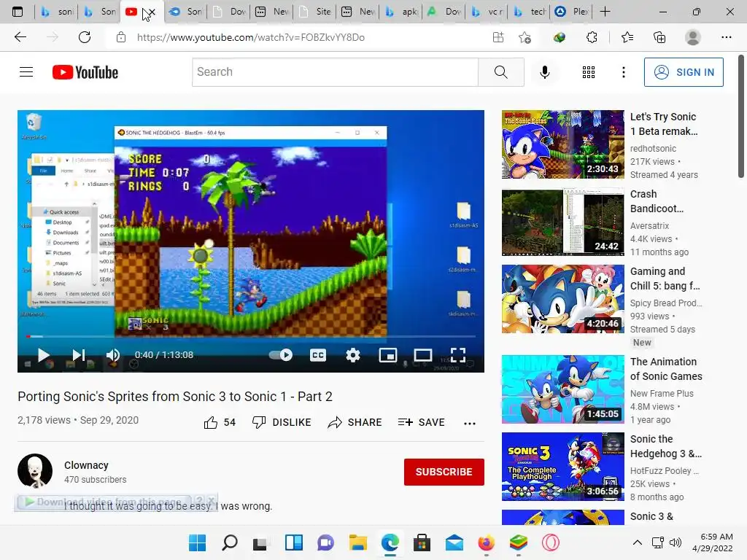Seek on the video progress bar
The height and width of the screenshot is (560, 747).
[x=251, y=336]
